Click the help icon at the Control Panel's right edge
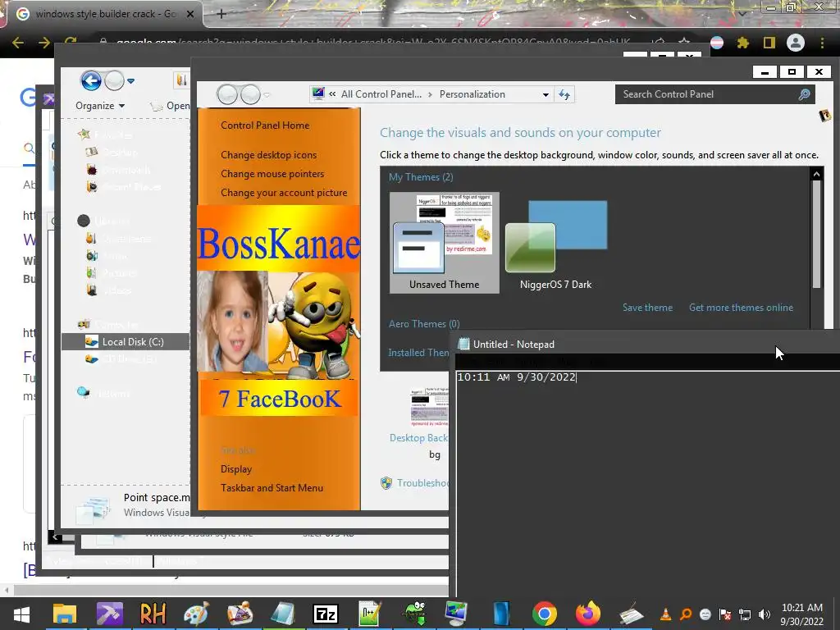840x630 pixels. [825, 115]
